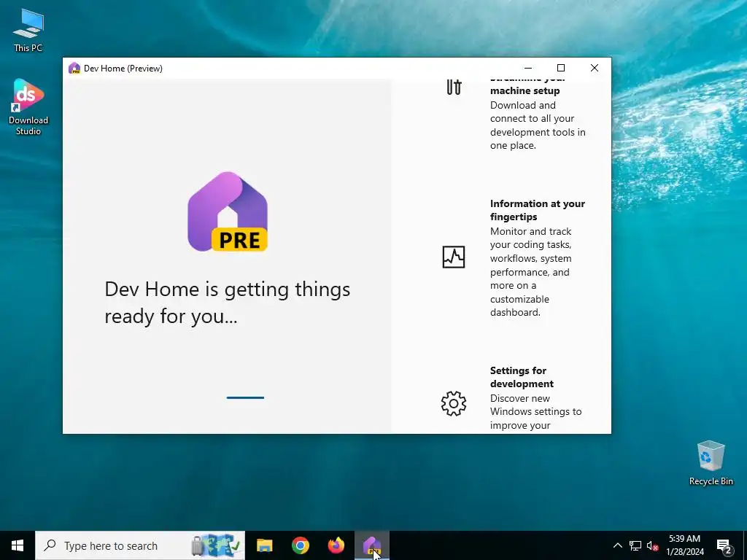Click the Dev Home taskbar icon
Image resolution: width=747 pixels, height=560 pixels.
[372, 545]
